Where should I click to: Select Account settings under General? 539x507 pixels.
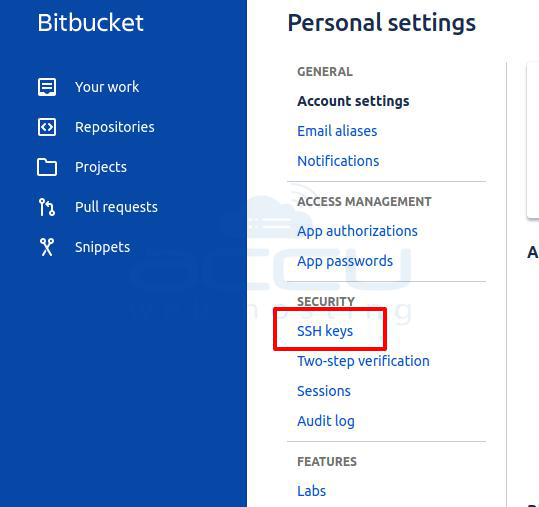point(353,101)
